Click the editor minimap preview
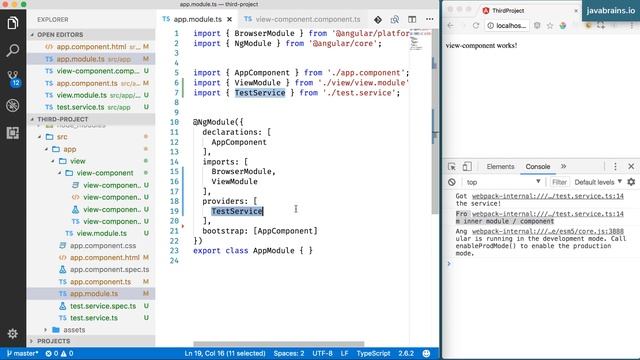Viewport: 640px width, 360px height. click(420, 41)
